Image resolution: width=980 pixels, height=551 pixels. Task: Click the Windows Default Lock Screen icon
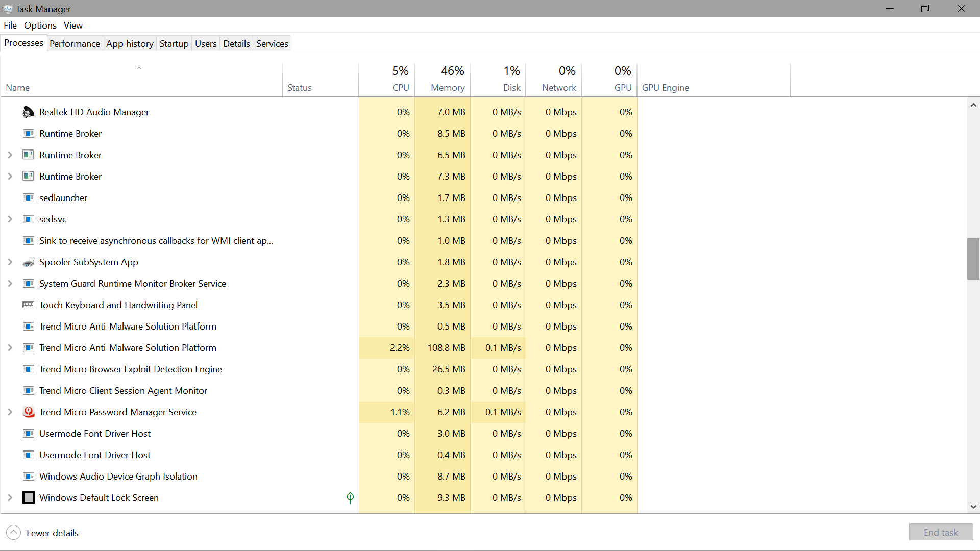click(x=29, y=498)
